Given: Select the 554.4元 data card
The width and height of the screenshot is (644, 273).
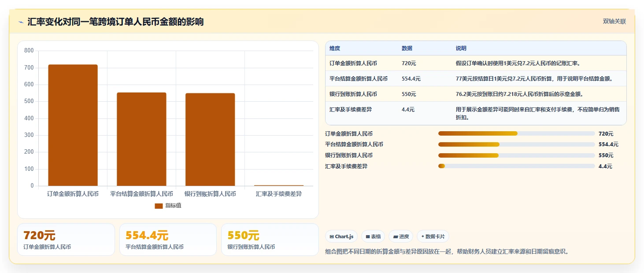Looking at the screenshot, I should (168, 240).
